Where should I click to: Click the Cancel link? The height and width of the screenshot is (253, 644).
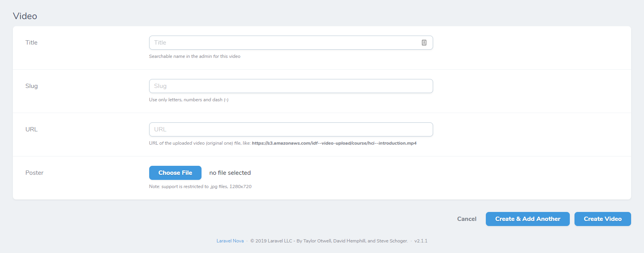click(467, 219)
